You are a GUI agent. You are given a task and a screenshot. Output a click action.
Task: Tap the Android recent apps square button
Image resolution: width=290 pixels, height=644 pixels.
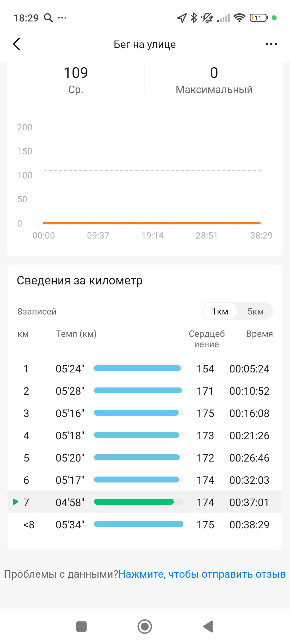click(x=81, y=627)
